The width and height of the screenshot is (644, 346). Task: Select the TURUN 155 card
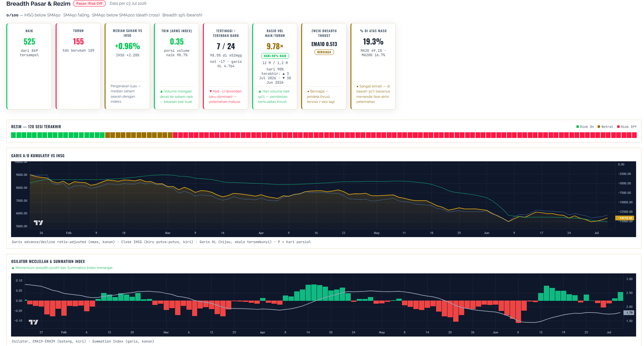78,66
